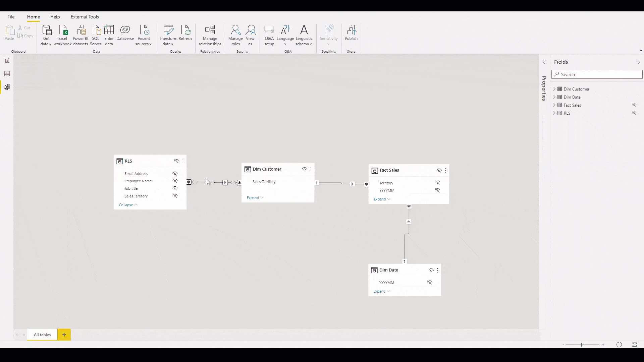
Task: Toggle visibility of Email Address field
Action: pyautogui.click(x=175, y=174)
